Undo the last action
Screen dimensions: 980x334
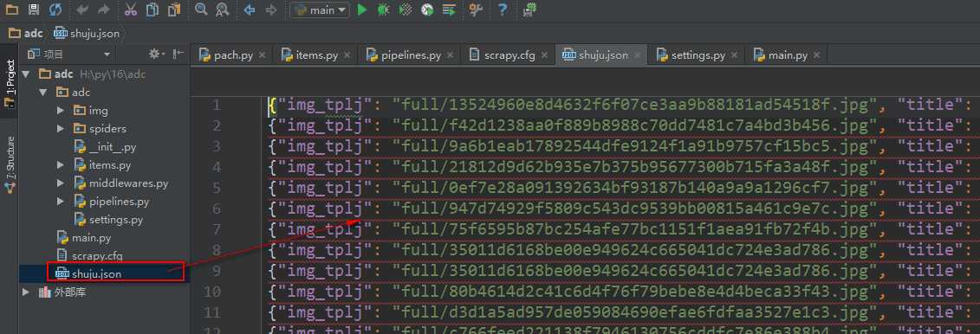[x=82, y=10]
